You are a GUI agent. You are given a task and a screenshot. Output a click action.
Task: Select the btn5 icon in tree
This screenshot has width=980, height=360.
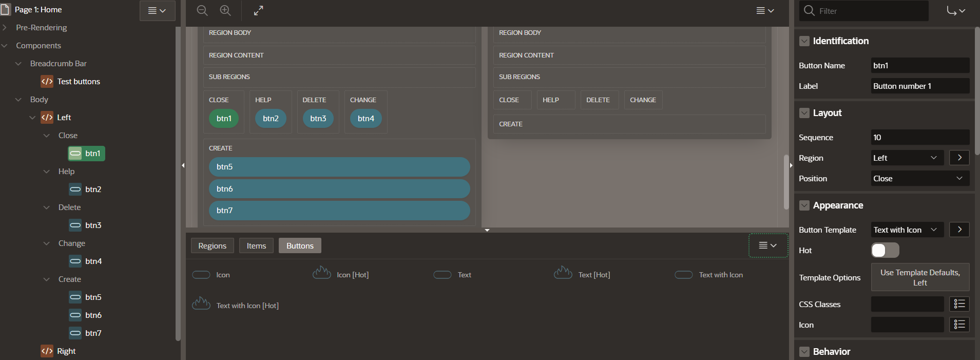point(75,297)
